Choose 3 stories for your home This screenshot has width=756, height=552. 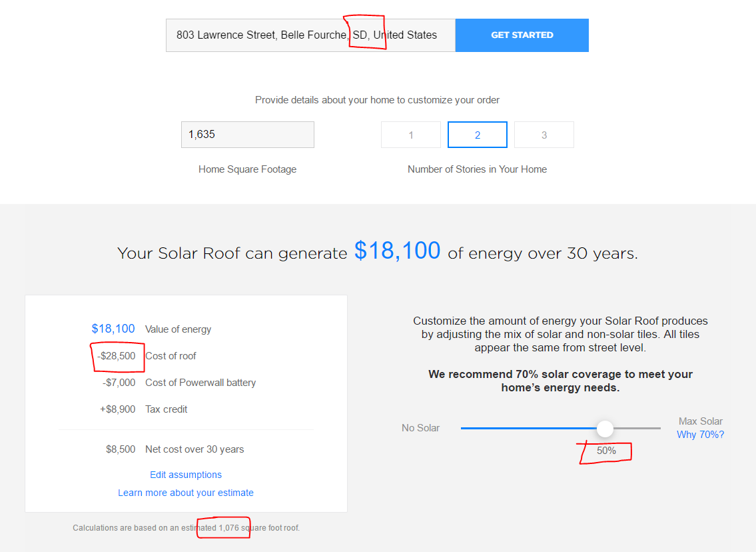pyautogui.click(x=544, y=135)
